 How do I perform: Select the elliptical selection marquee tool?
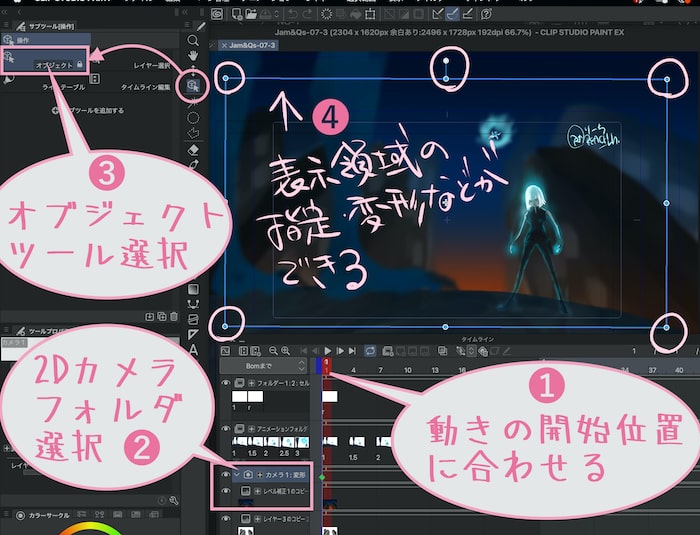[193, 118]
